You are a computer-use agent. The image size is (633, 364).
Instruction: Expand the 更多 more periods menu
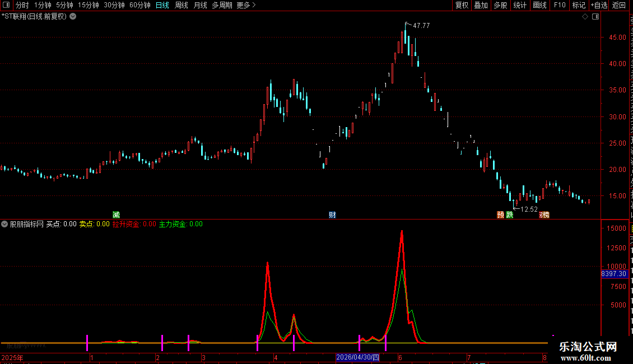[246, 5]
